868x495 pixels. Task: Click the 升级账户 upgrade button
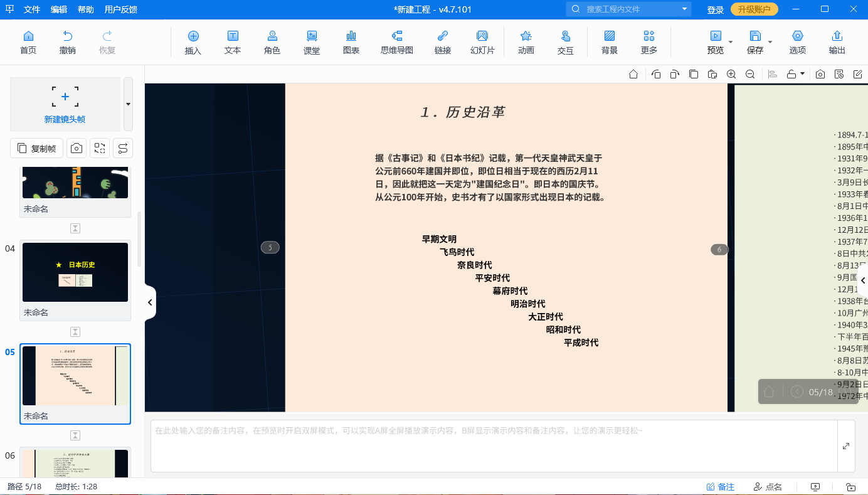coord(754,9)
